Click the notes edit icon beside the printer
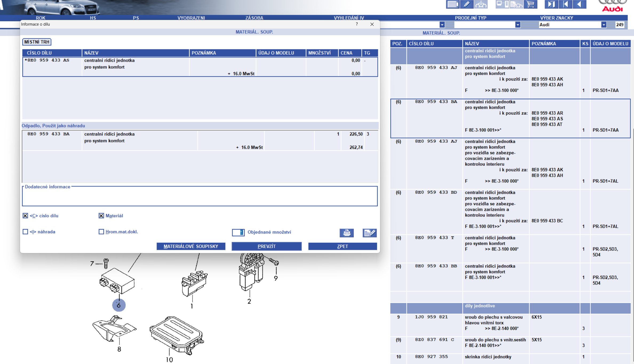 pos(369,233)
